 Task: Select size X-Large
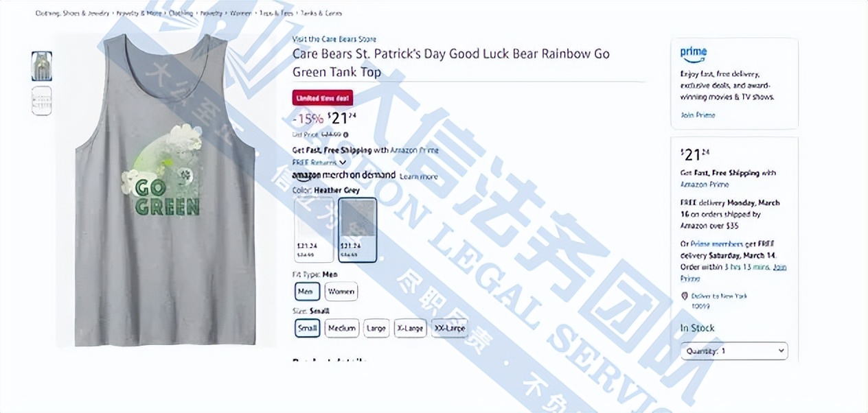pyautogui.click(x=410, y=328)
